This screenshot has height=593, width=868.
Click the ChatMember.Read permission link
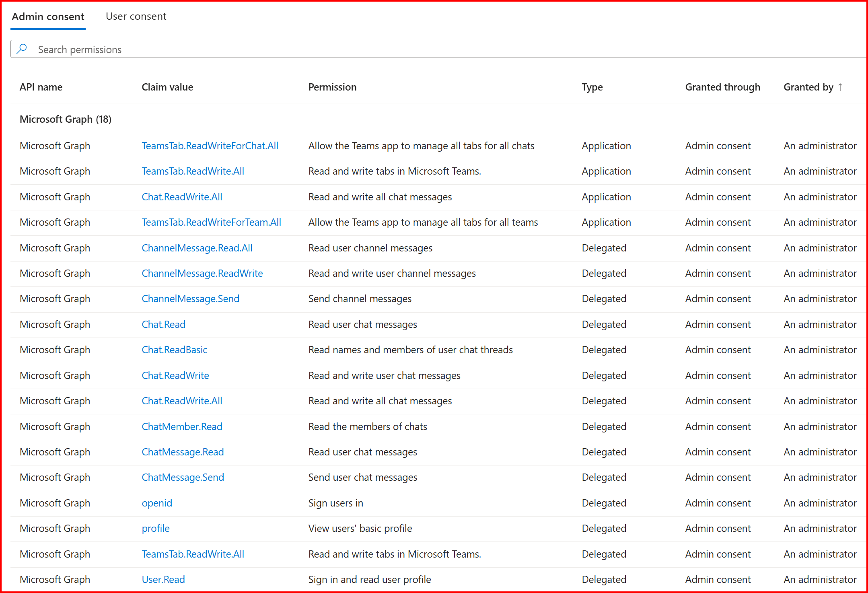pos(182,426)
